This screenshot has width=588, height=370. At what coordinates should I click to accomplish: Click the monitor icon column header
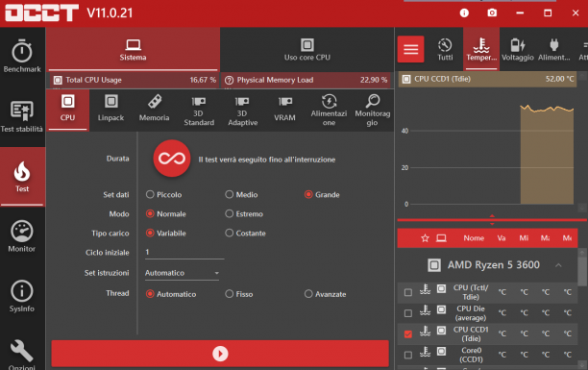pyautogui.click(x=441, y=238)
